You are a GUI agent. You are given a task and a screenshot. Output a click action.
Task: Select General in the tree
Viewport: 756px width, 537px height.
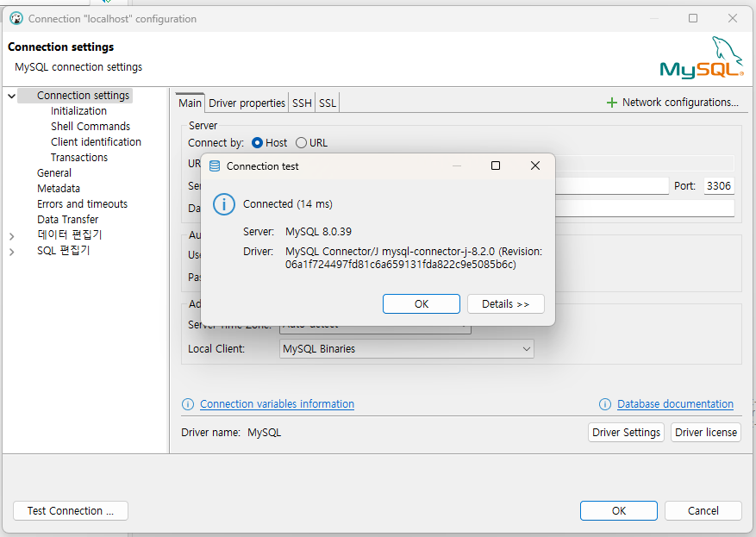tap(54, 172)
